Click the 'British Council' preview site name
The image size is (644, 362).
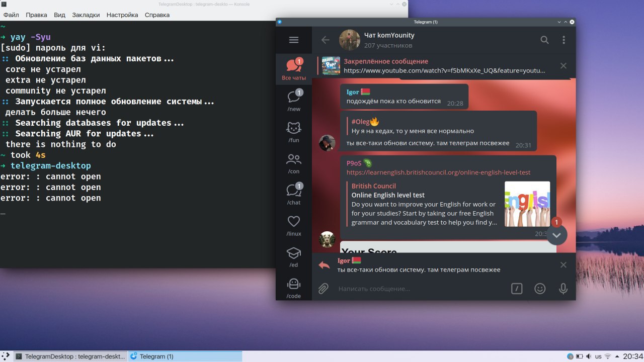click(x=373, y=186)
